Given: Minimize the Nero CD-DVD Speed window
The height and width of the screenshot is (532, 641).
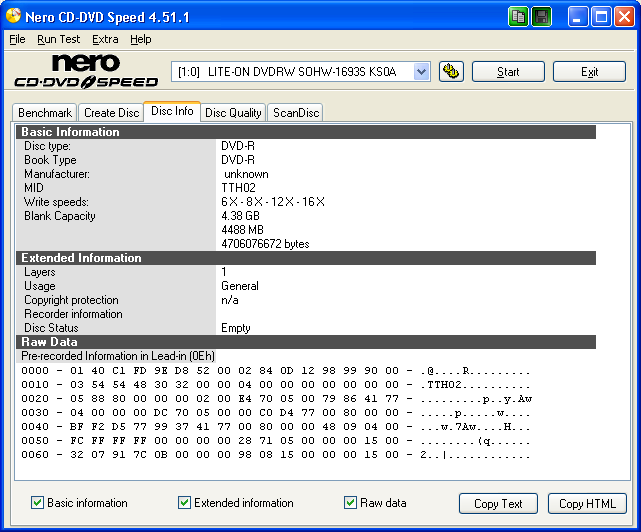Looking at the screenshot, I should 580,16.
